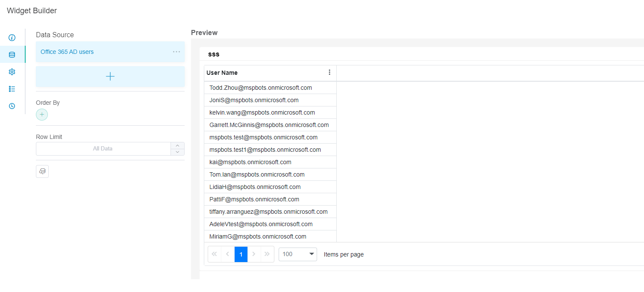Select the Data Source sidebar icon

coord(12,55)
